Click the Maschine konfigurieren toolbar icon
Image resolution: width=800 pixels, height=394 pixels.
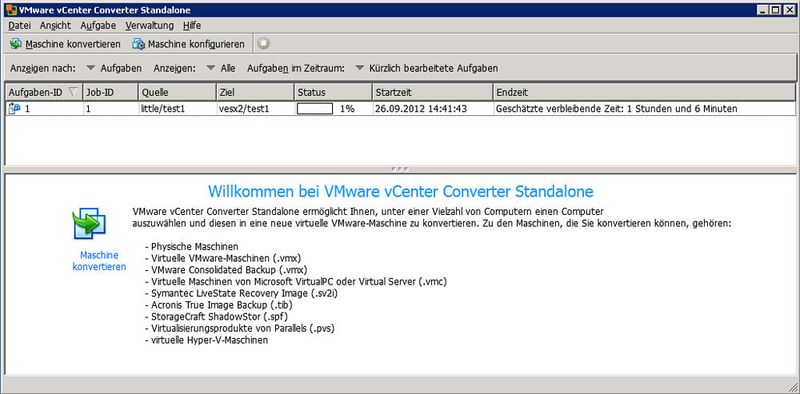tap(138, 44)
